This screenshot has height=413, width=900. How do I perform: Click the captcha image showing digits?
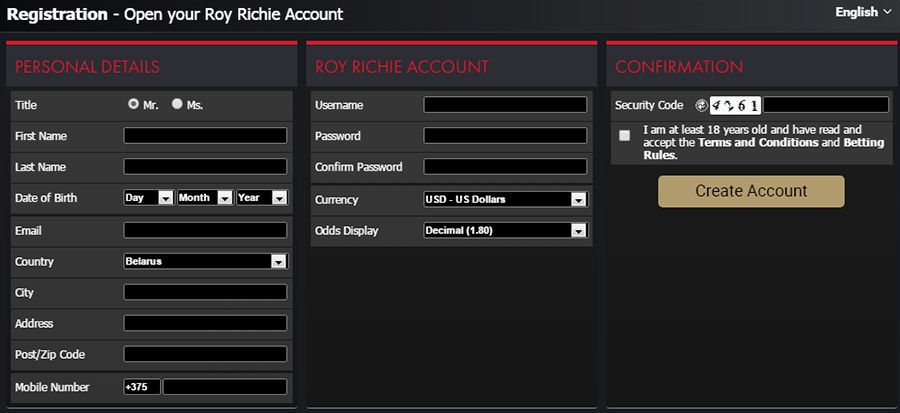click(x=735, y=106)
